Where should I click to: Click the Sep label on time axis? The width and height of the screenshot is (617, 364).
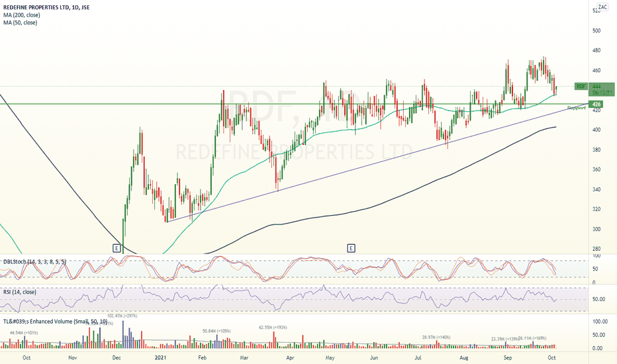coord(508,357)
